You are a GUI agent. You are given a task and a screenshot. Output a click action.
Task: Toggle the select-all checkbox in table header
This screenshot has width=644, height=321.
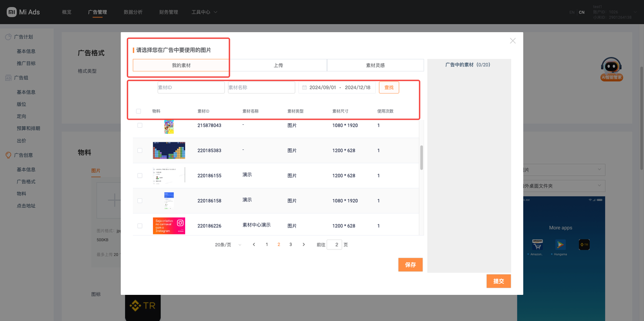click(x=139, y=111)
